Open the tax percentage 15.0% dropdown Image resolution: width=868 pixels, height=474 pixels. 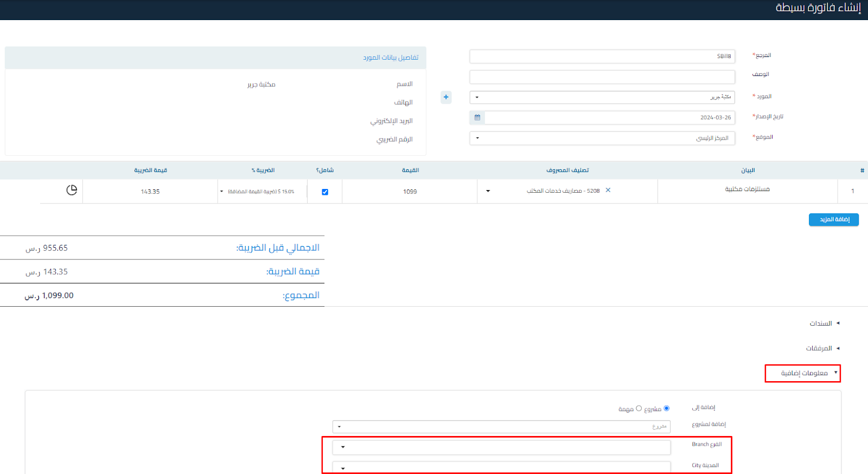tap(263, 192)
